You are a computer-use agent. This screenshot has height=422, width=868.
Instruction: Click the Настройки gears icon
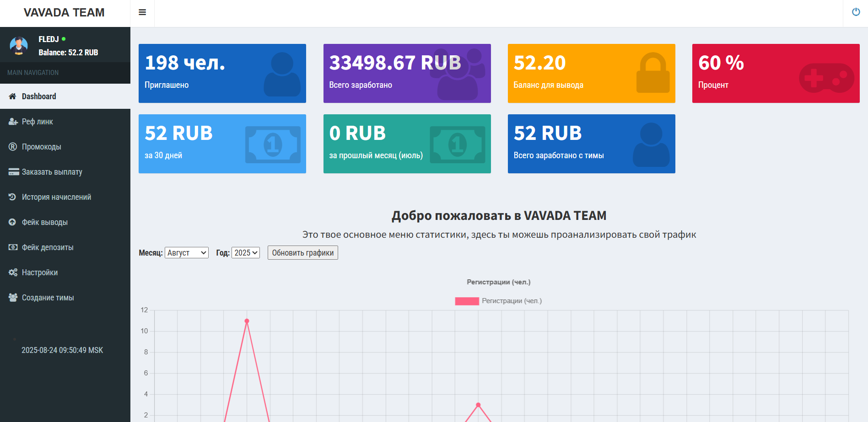point(13,272)
